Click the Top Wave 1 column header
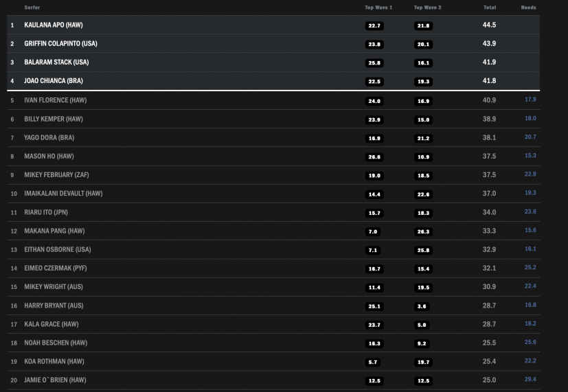This screenshot has height=392, width=568. [x=378, y=8]
